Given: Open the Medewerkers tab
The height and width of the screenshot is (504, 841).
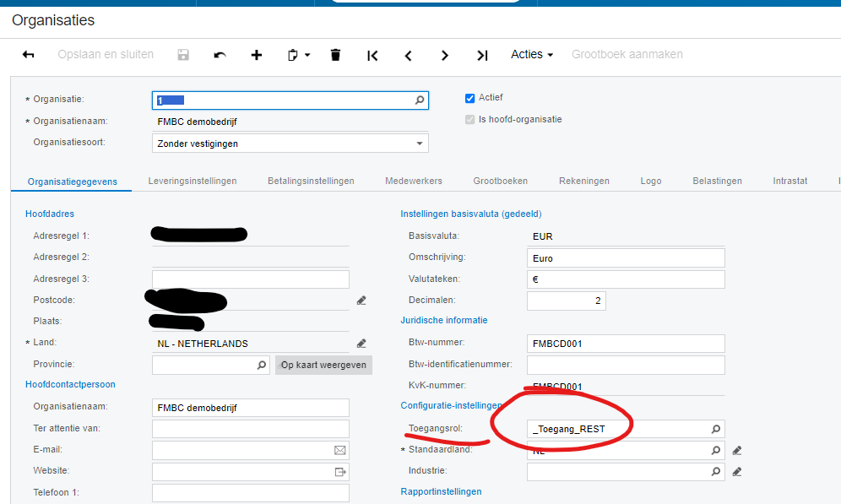Looking at the screenshot, I should pyautogui.click(x=414, y=182).
